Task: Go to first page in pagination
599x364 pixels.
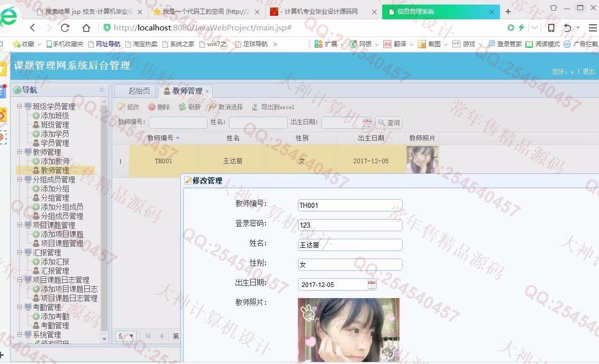Action: tap(148, 336)
